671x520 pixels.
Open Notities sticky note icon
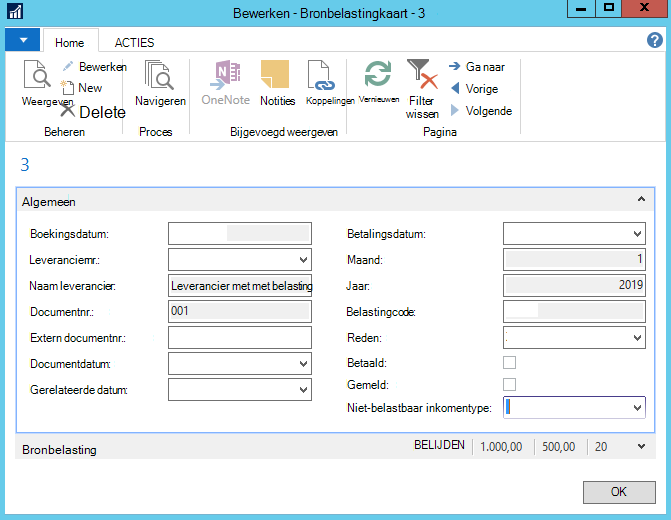click(275, 74)
